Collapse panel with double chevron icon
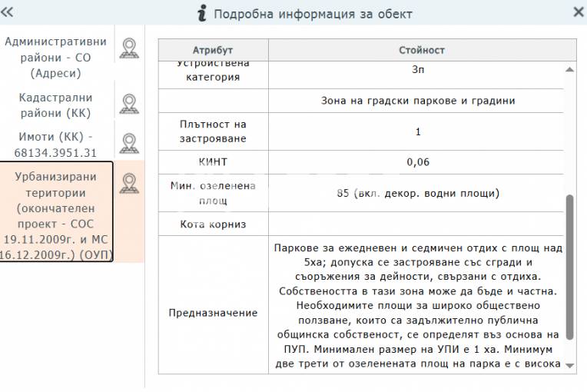This screenshot has height=392, width=587. coord(7,12)
